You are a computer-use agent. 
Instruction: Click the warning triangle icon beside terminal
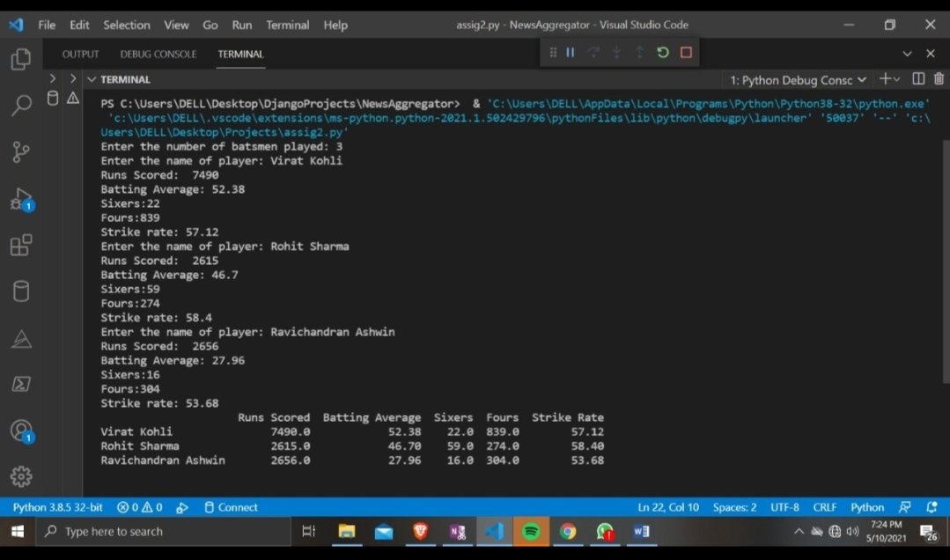[x=73, y=98]
